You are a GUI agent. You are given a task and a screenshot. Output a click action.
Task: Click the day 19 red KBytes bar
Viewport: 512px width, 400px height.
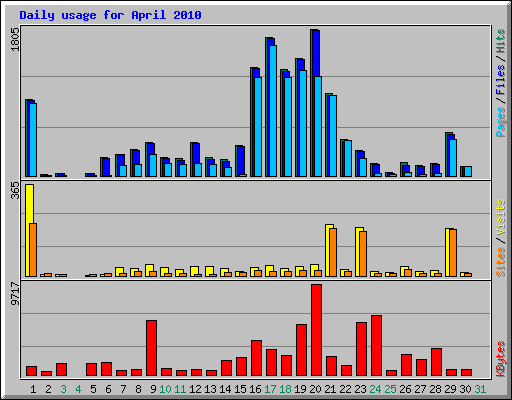pos(301,350)
